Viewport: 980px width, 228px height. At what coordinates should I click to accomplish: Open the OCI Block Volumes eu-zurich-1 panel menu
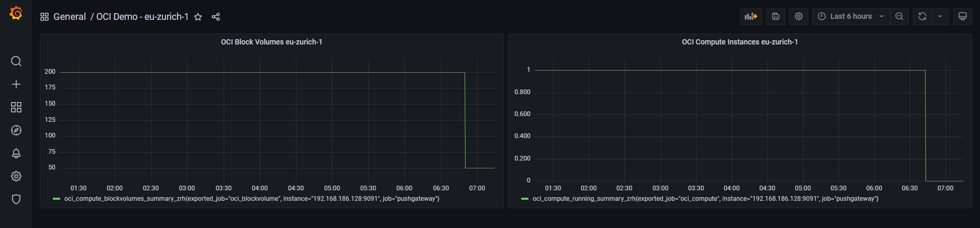pos(271,42)
